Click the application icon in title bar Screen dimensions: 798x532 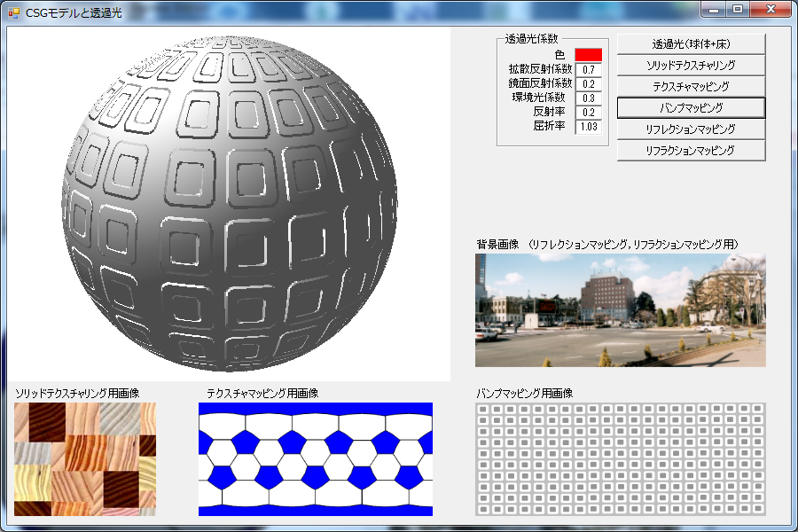coord(13,12)
